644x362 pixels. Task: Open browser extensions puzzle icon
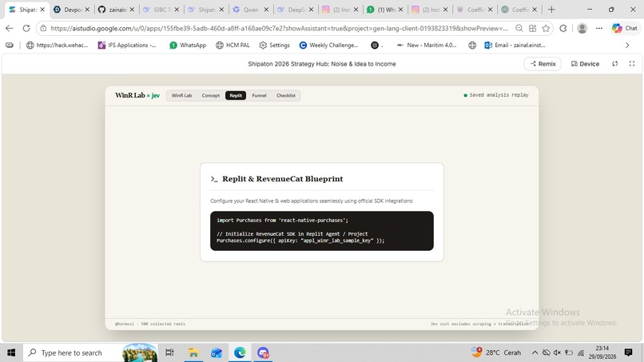click(563, 28)
